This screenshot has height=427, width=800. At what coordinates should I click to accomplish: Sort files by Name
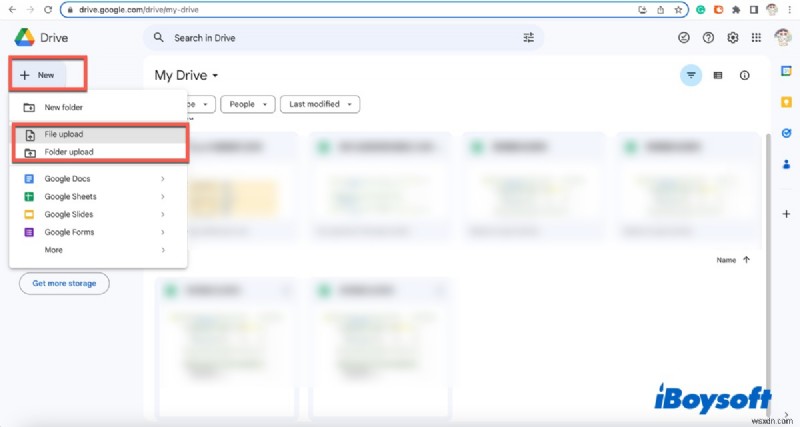click(x=726, y=260)
